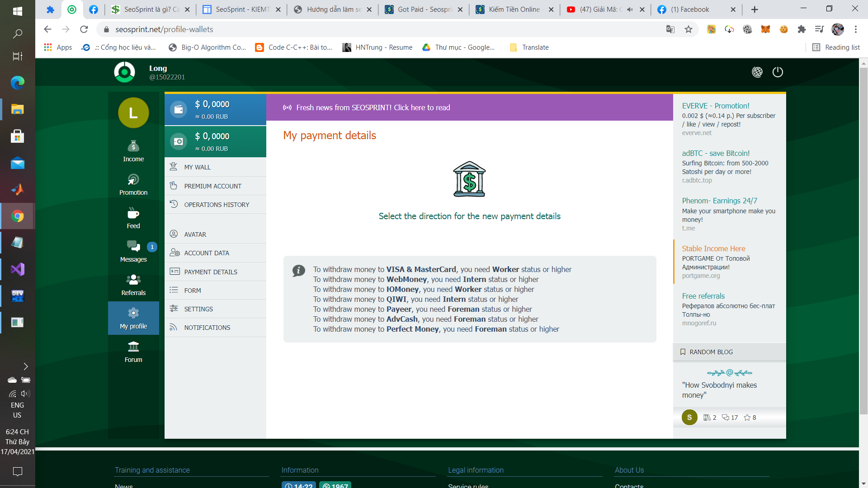Select OPERATIONS HISTORY menu item
868x488 pixels.
216,205
